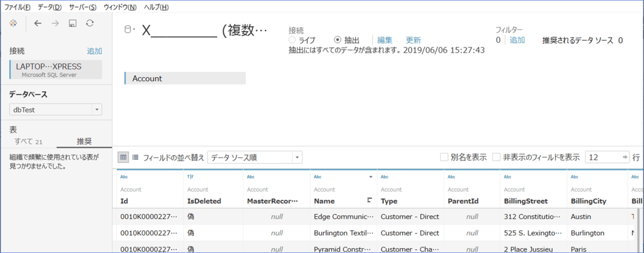
Task: Apply row count with the arrow button
Action: point(625,158)
